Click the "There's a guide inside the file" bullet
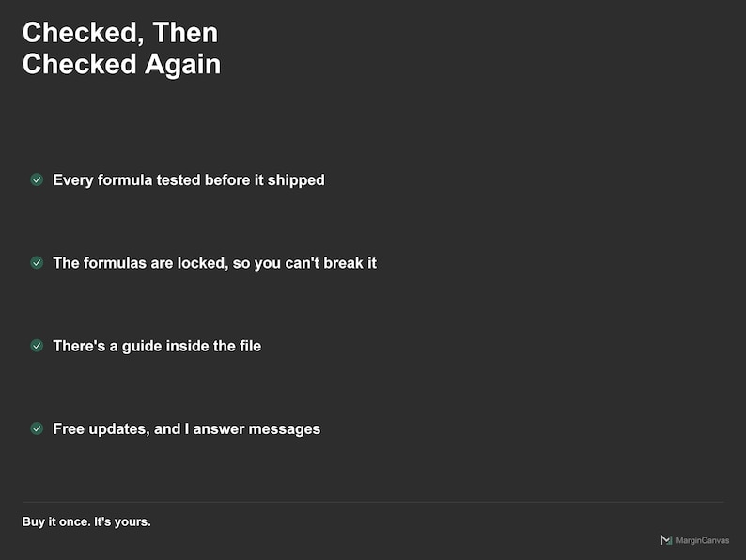The width and height of the screenshot is (746, 560). (x=157, y=346)
